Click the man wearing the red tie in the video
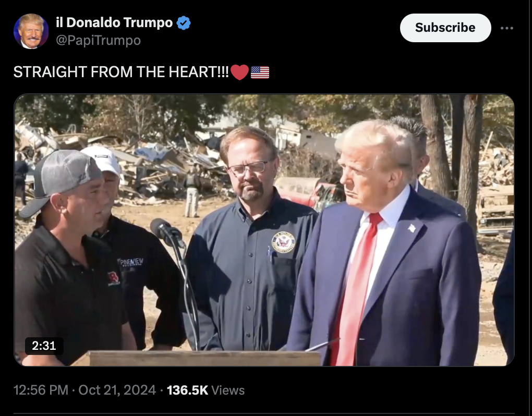532x416 pixels. (x=385, y=243)
